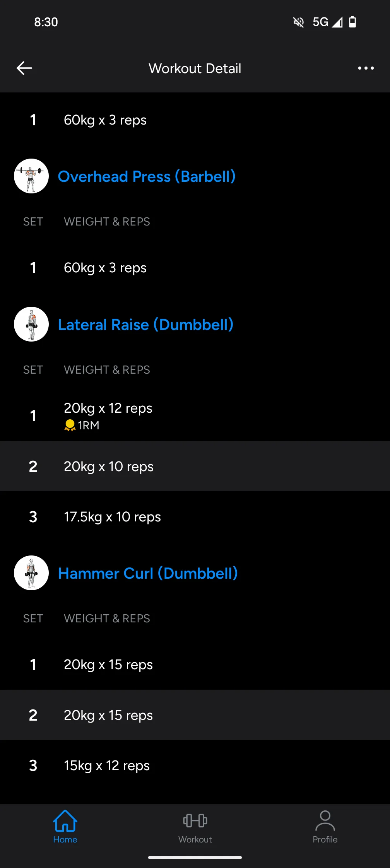Tap the battery status icon
The height and width of the screenshot is (868, 390).
point(352,22)
